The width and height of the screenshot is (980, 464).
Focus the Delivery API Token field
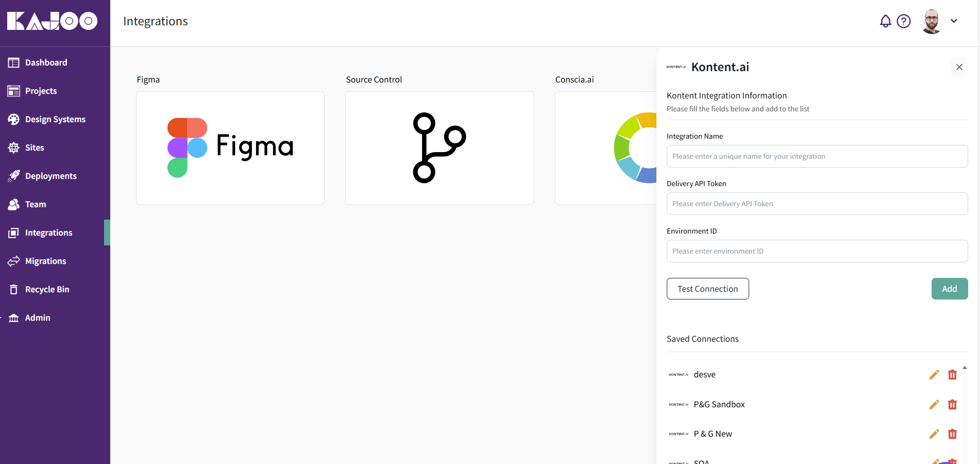tap(817, 204)
